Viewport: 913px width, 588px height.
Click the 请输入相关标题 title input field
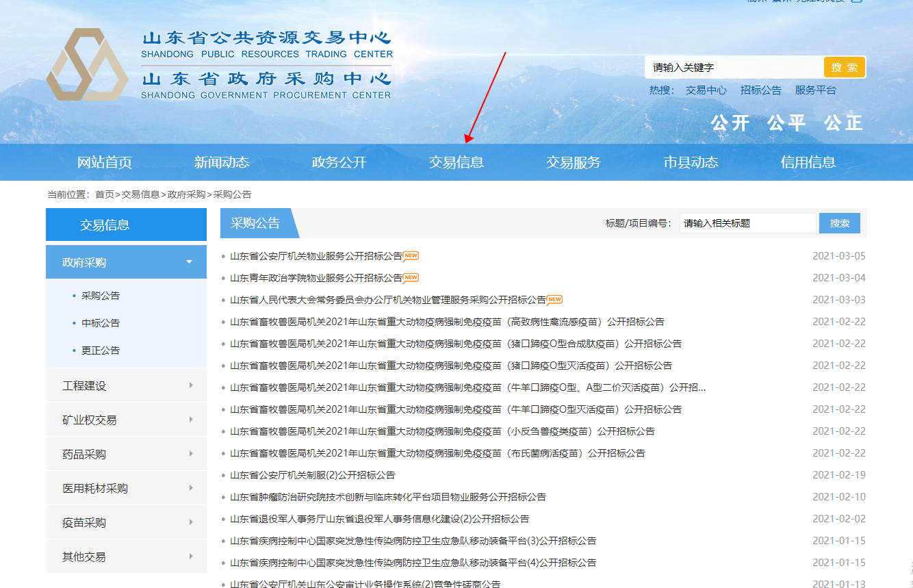click(747, 223)
